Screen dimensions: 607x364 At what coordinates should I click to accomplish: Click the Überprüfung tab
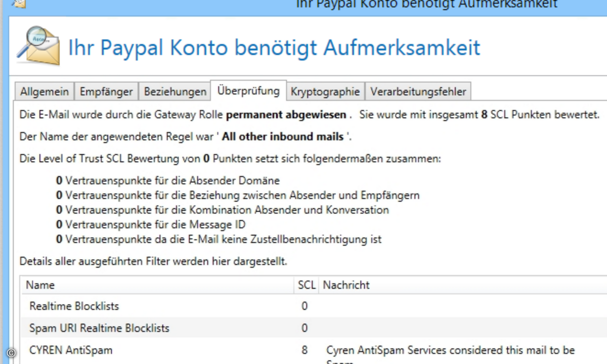click(x=248, y=90)
